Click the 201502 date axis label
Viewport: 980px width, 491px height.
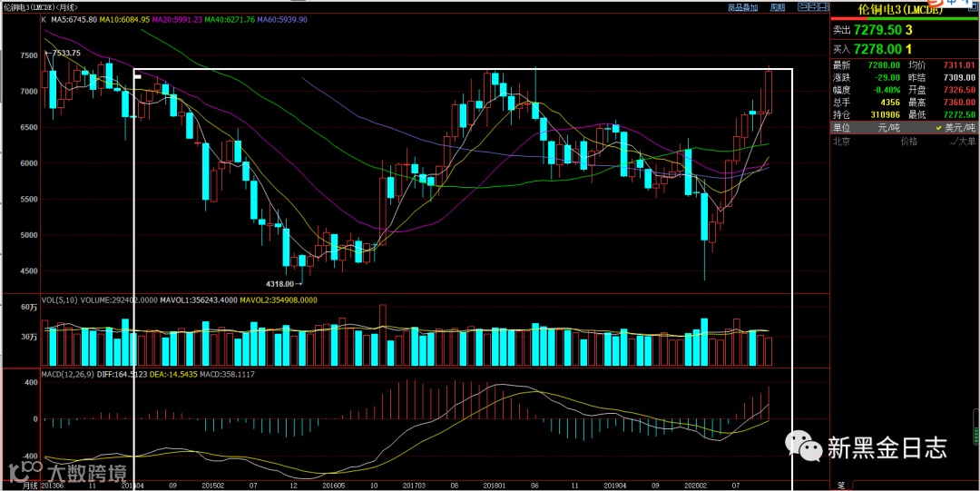click(214, 486)
